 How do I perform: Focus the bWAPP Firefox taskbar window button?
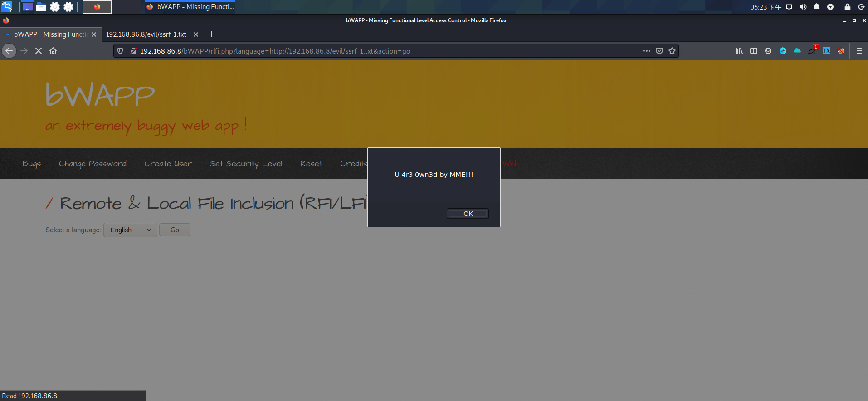(190, 7)
